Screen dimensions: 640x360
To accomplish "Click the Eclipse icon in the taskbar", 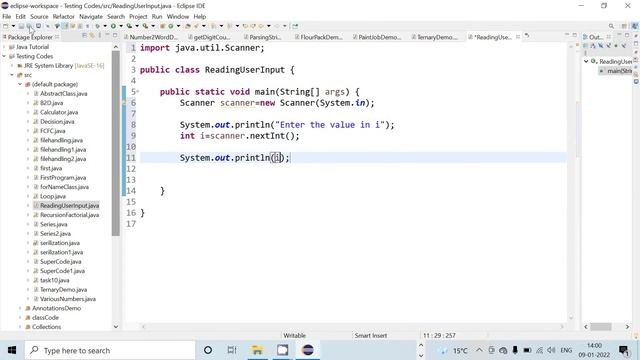I will pyautogui.click(x=308, y=350).
